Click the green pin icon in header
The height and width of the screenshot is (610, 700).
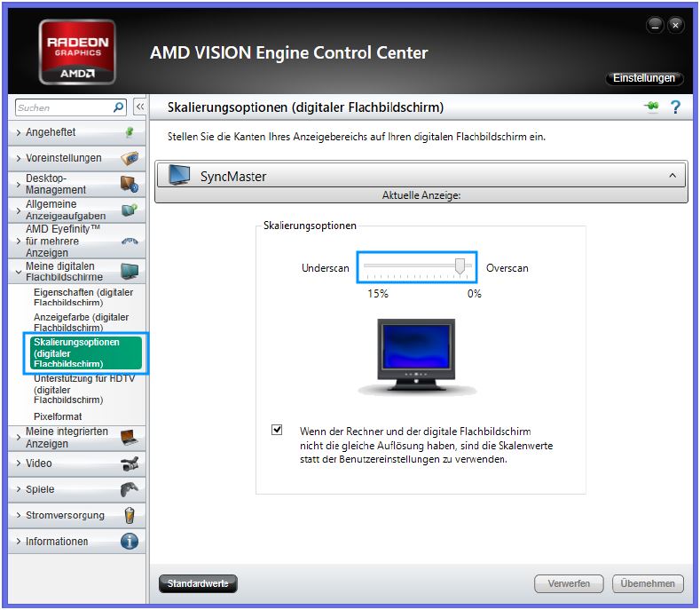coord(652,107)
